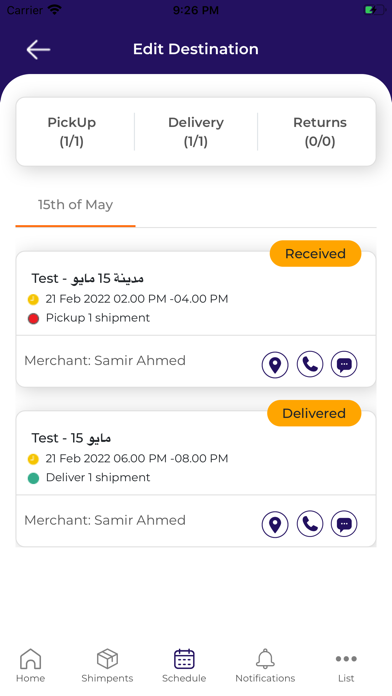Click the Received status badge
The image size is (392, 696).
315,253
